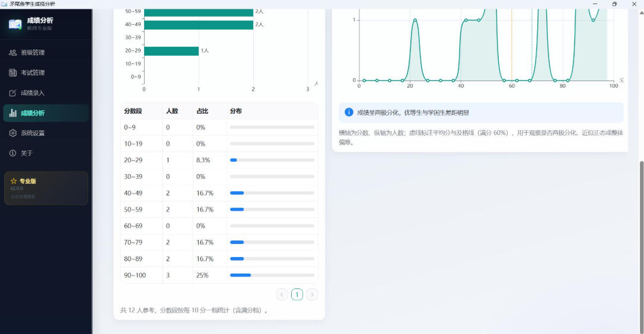This screenshot has width=644, height=334.
Task: Restore window using title bar restore button
Action: 614,4
